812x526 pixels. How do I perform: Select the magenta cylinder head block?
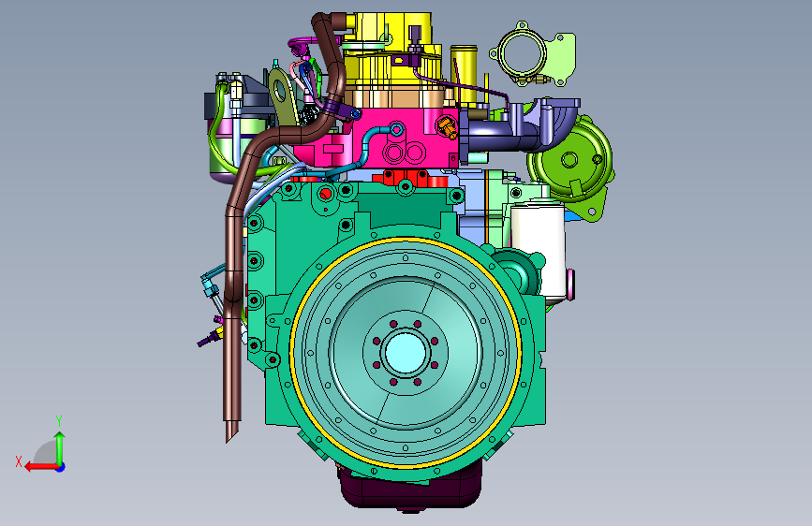(x=380, y=139)
